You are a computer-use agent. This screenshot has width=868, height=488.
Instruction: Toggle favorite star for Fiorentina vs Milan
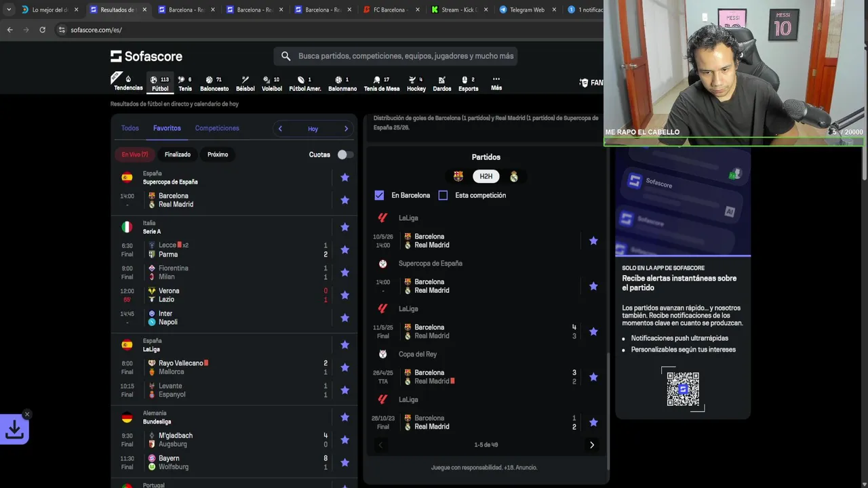point(344,272)
